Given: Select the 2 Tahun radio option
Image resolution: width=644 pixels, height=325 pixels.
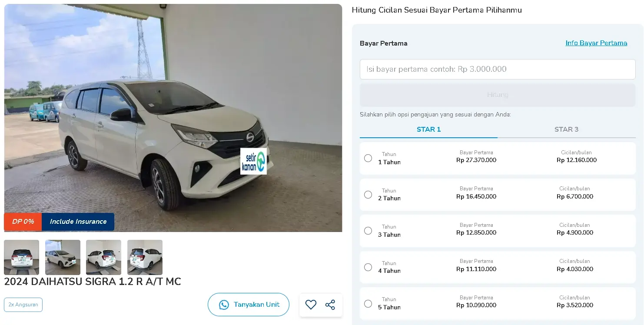Looking at the screenshot, I should coord(368,195).
